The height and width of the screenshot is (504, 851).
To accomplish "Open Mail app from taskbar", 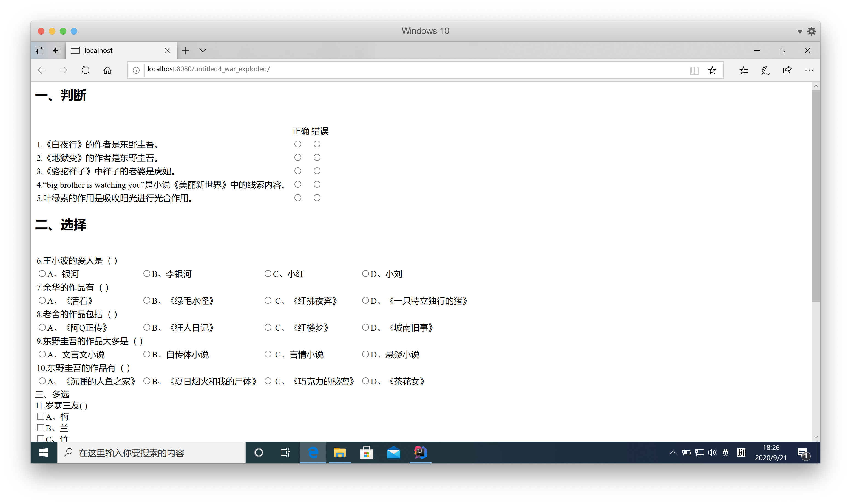I will 393,453.
